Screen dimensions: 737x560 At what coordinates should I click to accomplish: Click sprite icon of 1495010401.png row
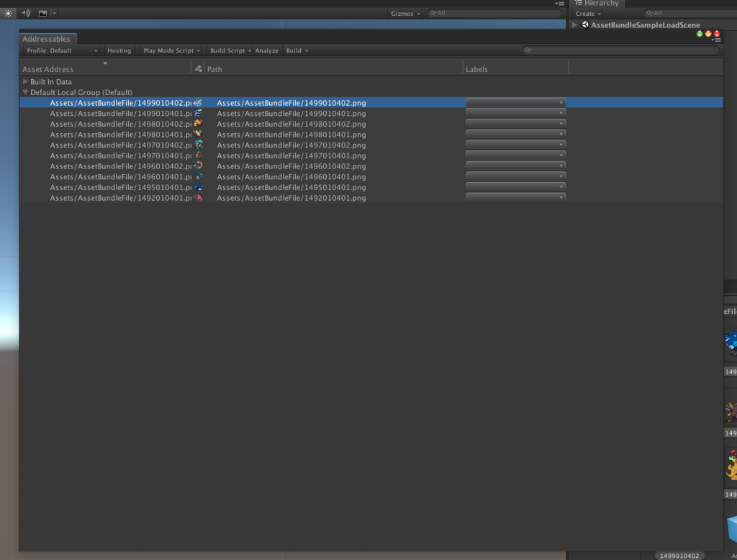pyautogui.click(x=198, y=187)
